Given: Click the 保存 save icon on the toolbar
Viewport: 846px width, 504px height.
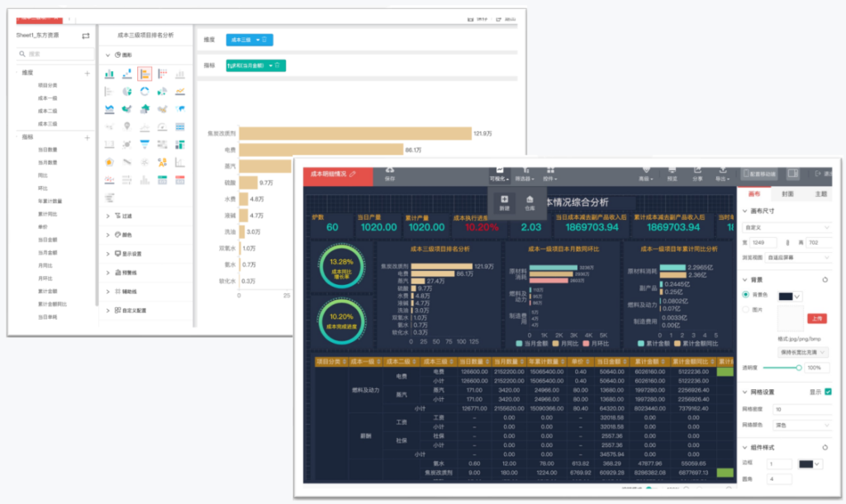Looking at the screenshot, I should pos(390,171).
